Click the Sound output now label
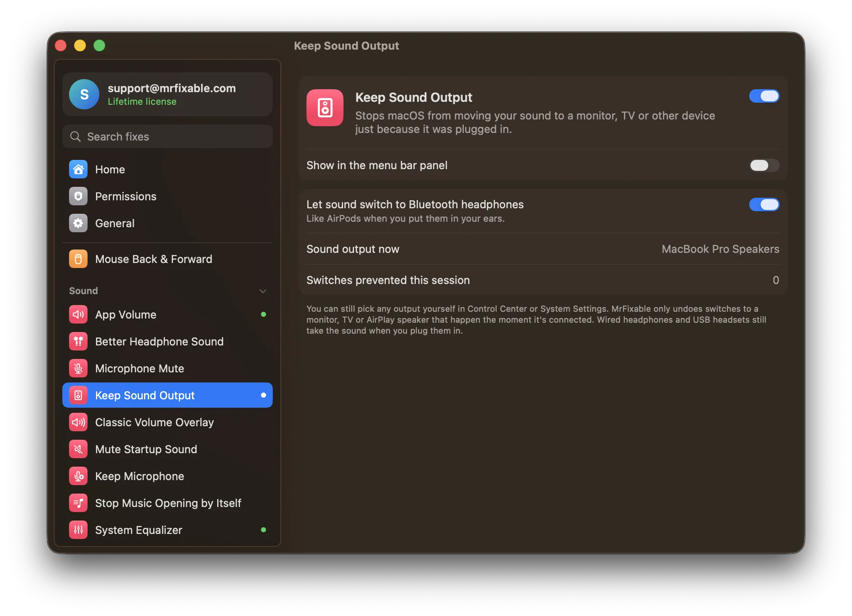This screenshot has height=616, width=852. click(x=353, y=249)
